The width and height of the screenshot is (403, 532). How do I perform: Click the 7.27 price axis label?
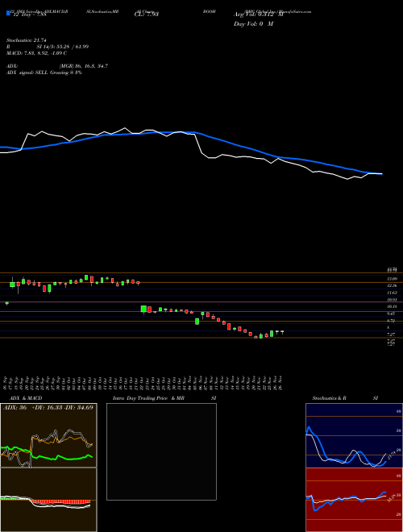coord(392,335)
